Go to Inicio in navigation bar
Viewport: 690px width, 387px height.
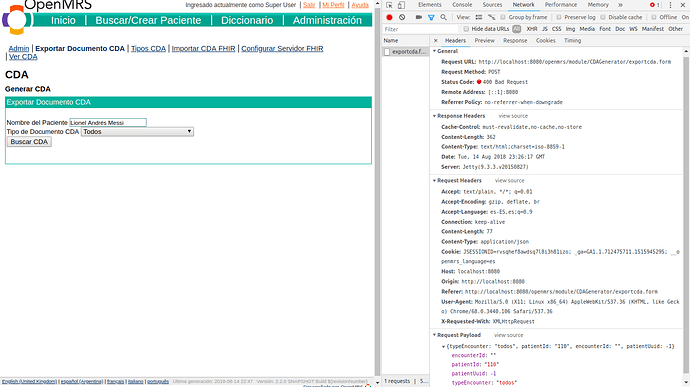point(63,20)
